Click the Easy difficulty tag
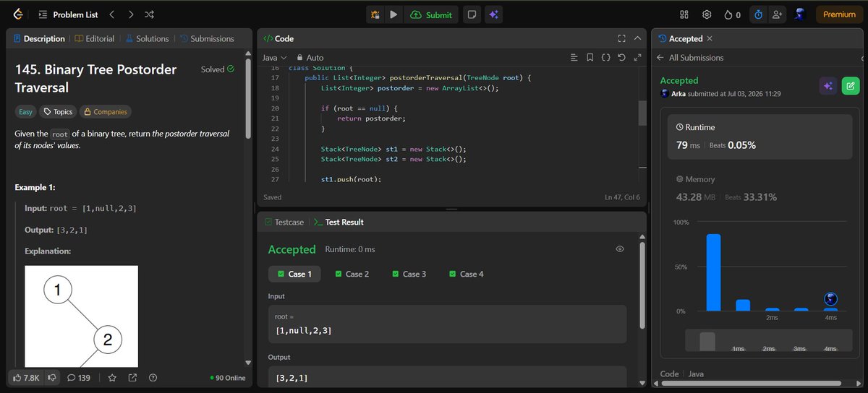This screenshot has height=393, width=868. 25,112
